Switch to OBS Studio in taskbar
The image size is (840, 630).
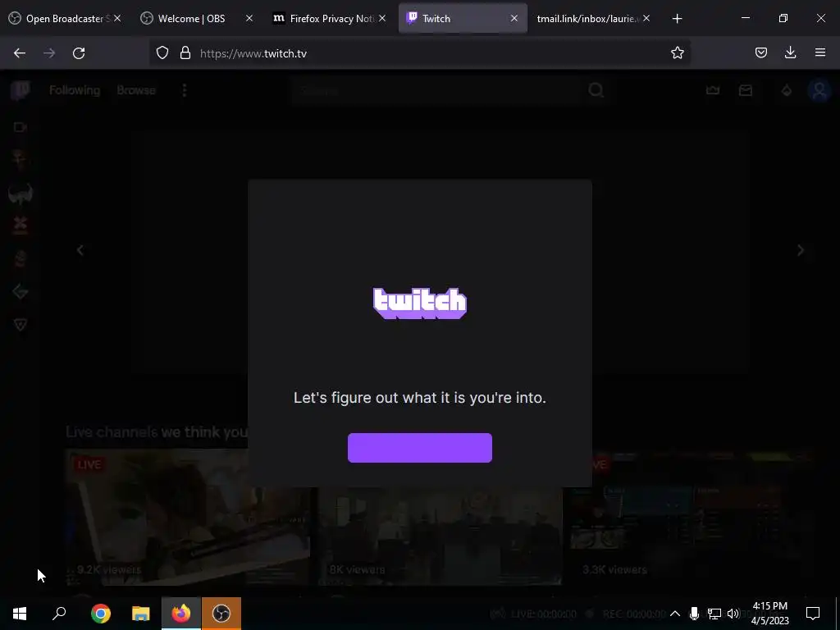click(221, 614)
